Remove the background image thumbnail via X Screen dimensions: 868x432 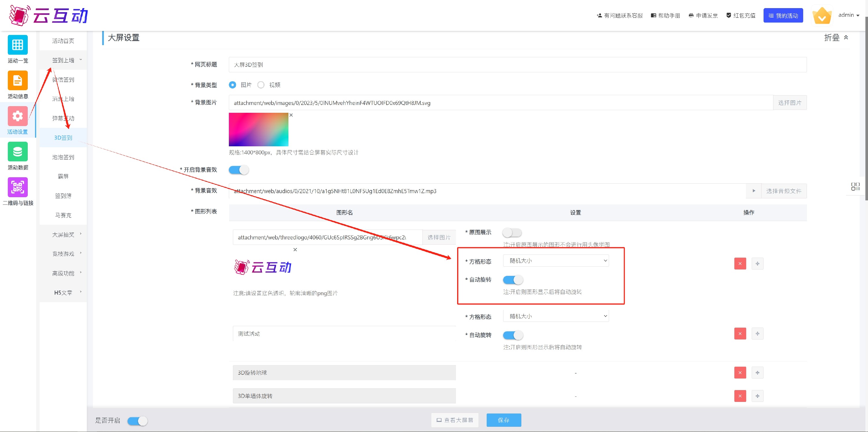[x=291, y=115]
